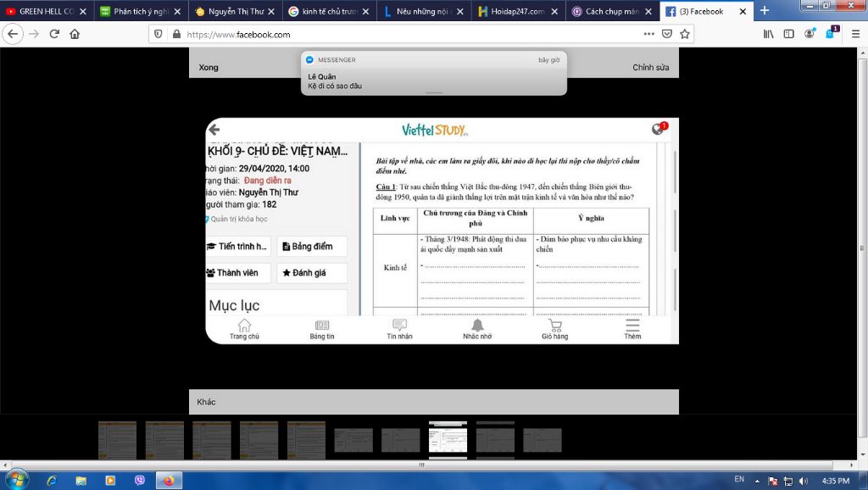Select the highlighted ViettelStudy screenshot thumbnail

tap(448, 440)
